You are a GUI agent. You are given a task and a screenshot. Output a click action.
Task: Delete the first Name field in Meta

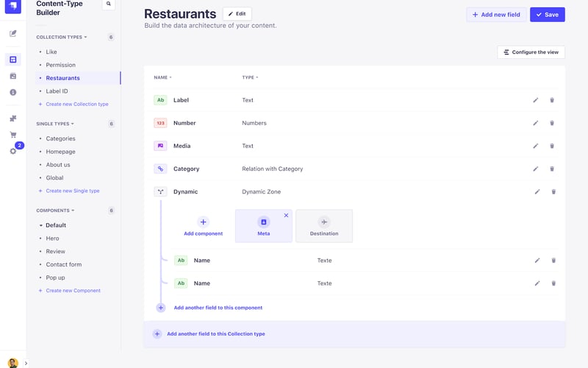point(553,261)
